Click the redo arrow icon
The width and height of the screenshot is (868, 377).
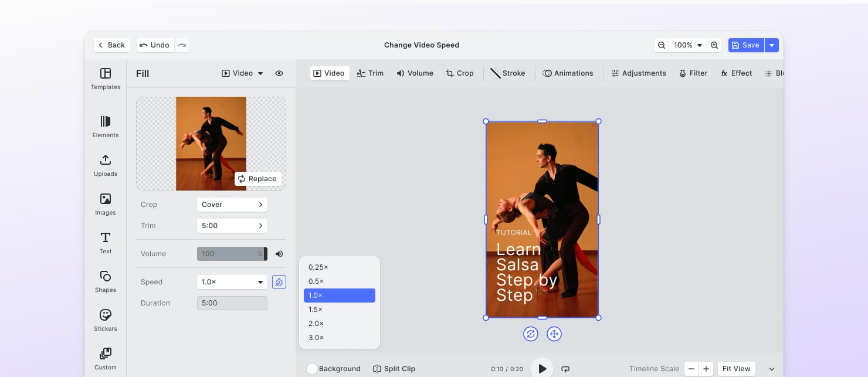182,45
